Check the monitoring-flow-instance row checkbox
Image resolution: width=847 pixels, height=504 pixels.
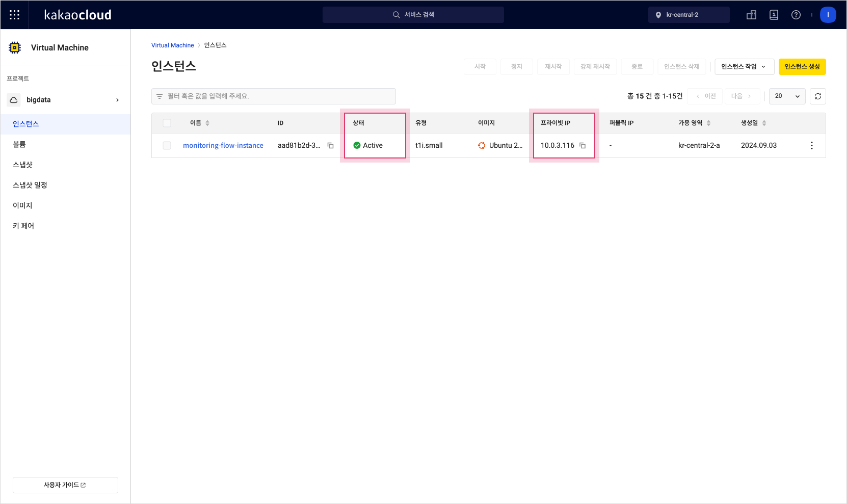point(167,146)
